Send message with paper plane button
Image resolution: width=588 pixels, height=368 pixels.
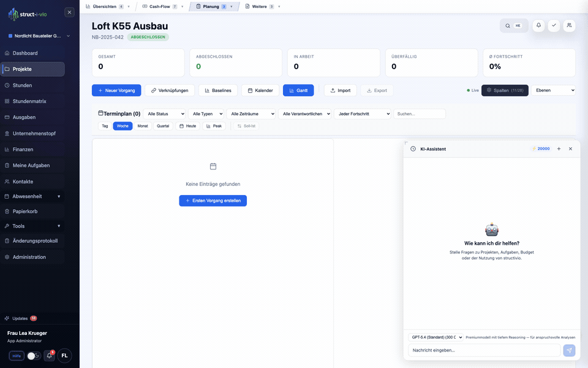click(569, 350)
